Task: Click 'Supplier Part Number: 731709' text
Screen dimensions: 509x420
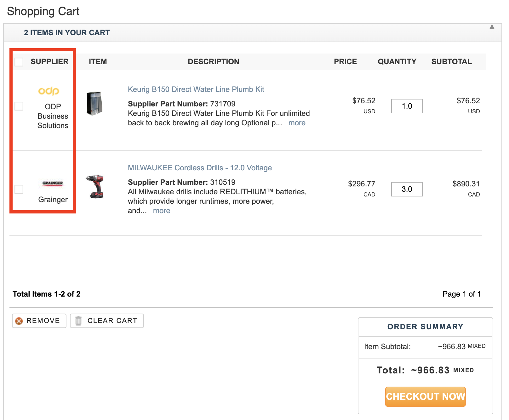Action: 181,104
